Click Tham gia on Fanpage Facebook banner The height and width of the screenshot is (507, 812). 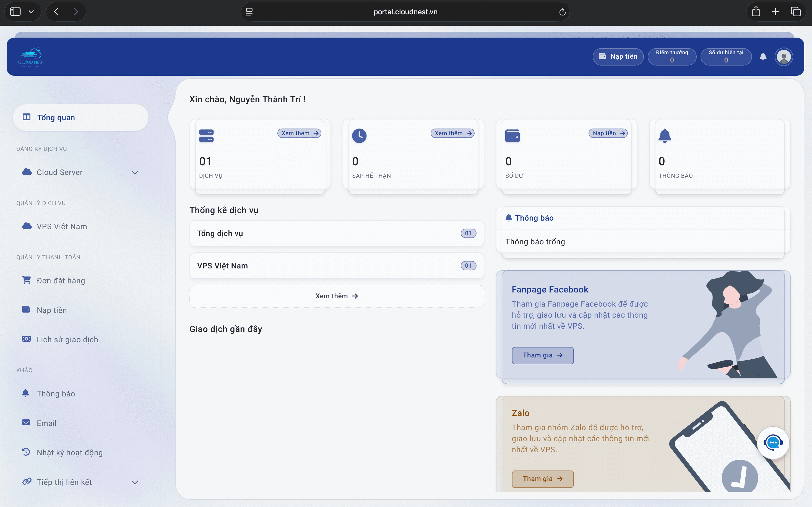[542, 355]
